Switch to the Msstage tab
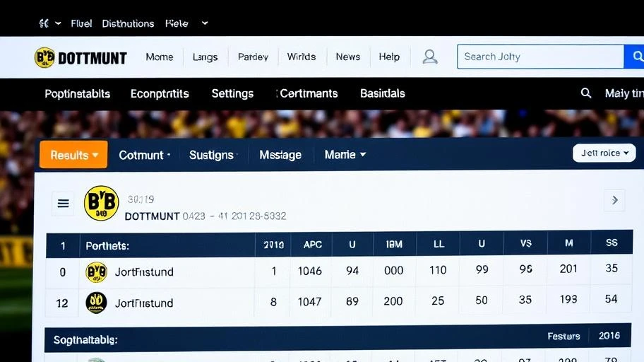 (x=280, y=155)
